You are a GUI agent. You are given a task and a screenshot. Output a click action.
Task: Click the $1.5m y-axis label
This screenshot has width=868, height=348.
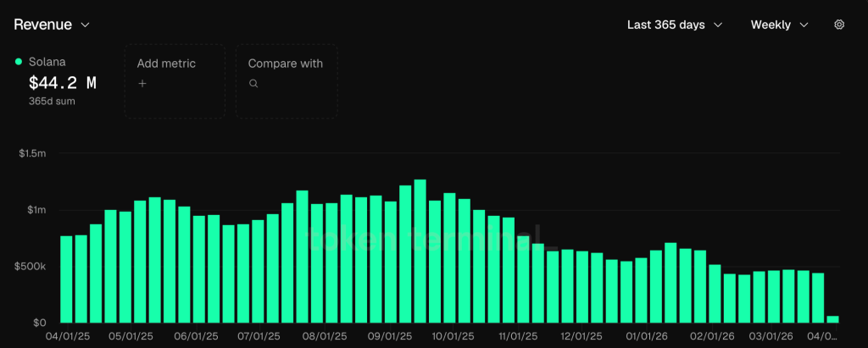pyautogui.click(x=32, y=153)
